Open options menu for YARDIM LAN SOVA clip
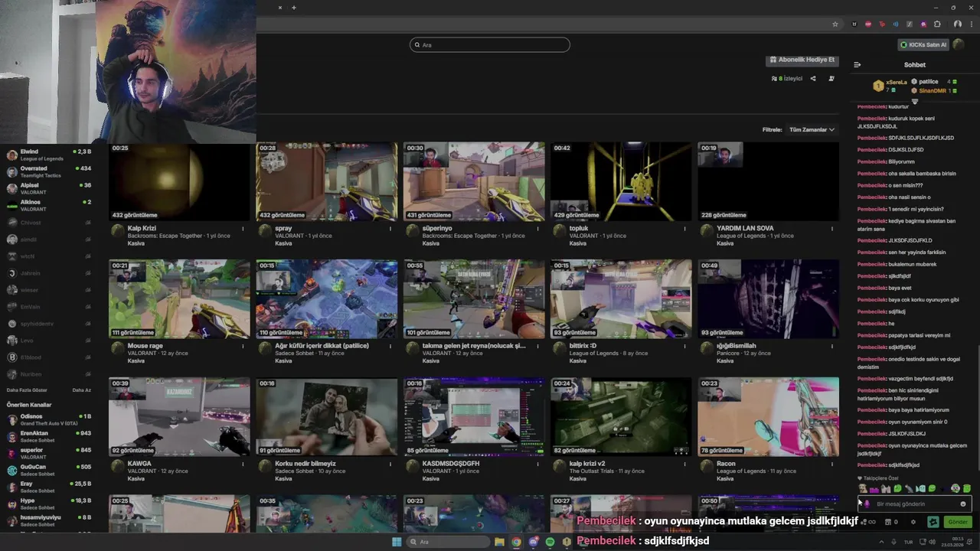Screen dimensions: 980x551 [x=832, y=228]
